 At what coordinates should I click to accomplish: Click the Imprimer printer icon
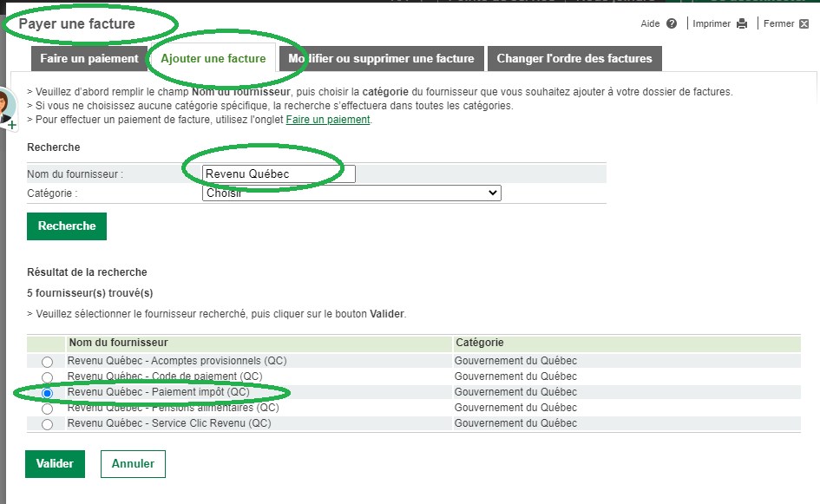742,23
